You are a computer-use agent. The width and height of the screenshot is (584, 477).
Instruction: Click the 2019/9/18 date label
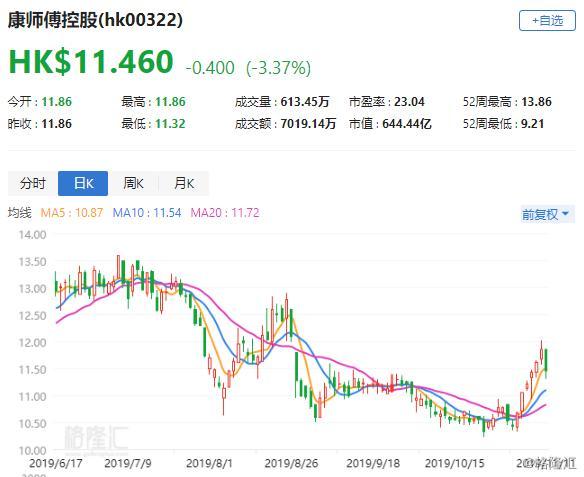click(373, 464)
